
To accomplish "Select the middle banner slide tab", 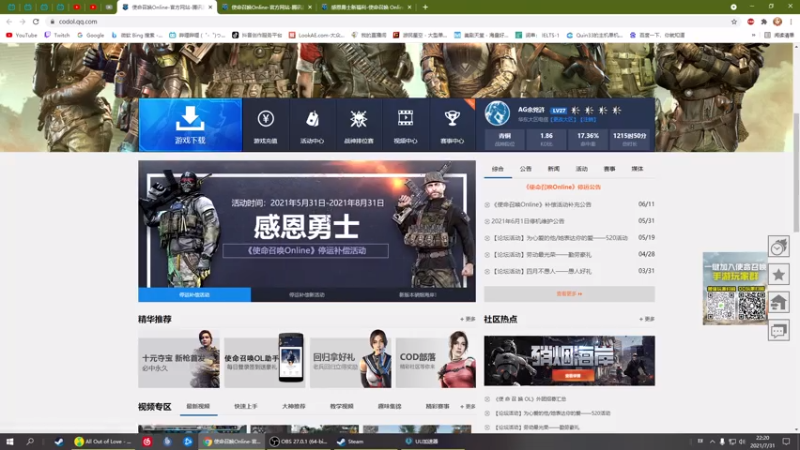I will [x=307, y=295].
